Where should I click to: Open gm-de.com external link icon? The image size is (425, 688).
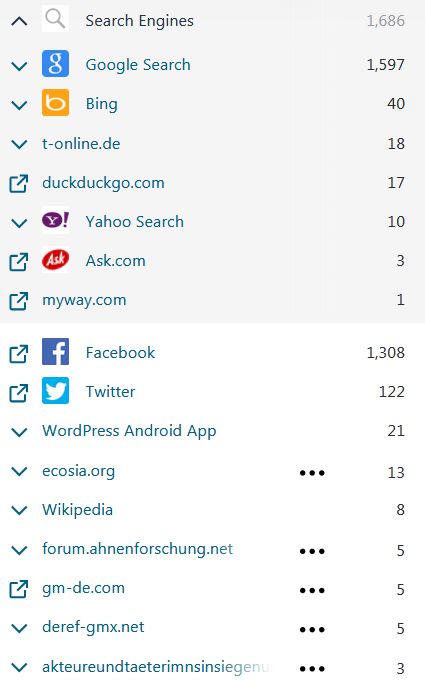click(19, 589)
